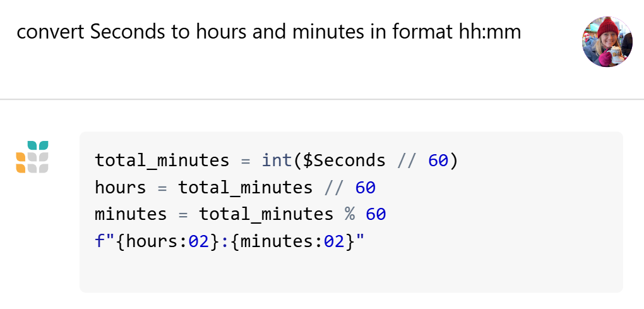Viewport: 644px width, 309px height.
Task: Click the "int" function in the first code line
Action: tap(277, 161)
